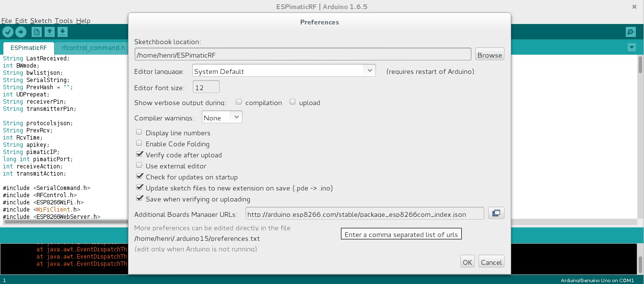Untick Verify code after upload
This screenshot has width=644, height=284.
pos(140,154)
